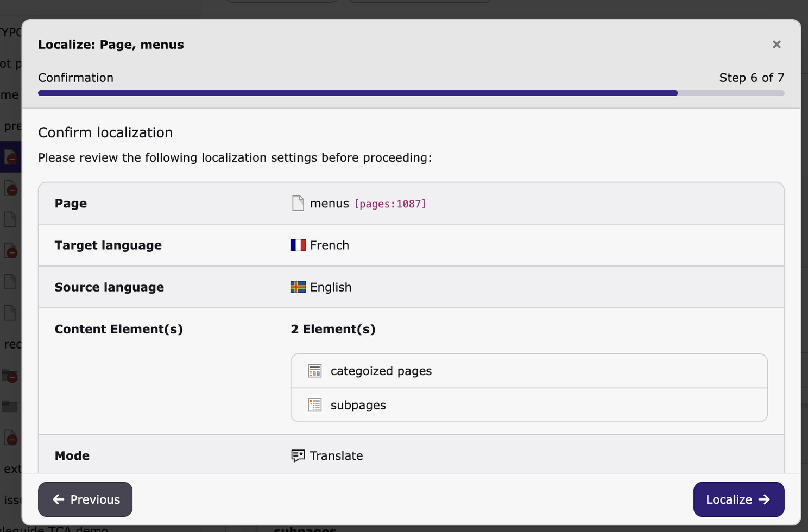Click the categoized pages content element icon
This screenshot has width=808, height=532.
point(315,371)
